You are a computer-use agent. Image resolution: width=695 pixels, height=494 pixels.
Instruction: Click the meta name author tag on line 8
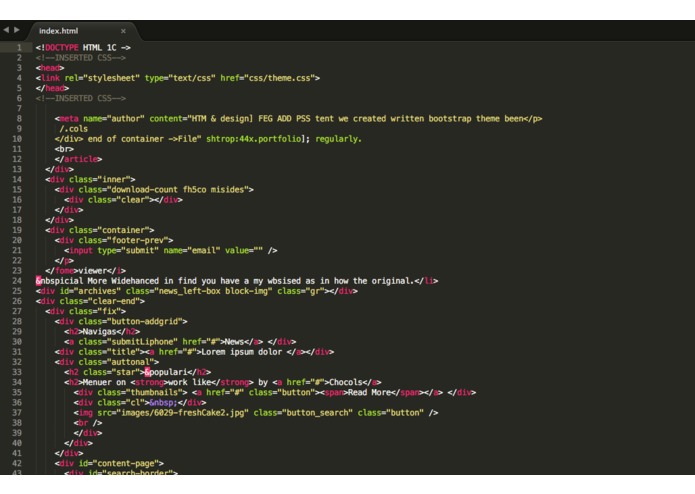(298, 119)
